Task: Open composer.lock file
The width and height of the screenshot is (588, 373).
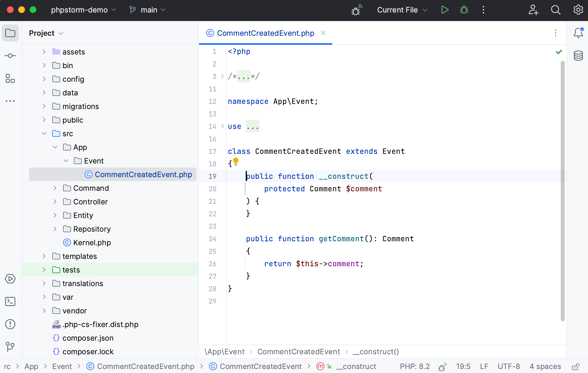Action: coord(83,351)
